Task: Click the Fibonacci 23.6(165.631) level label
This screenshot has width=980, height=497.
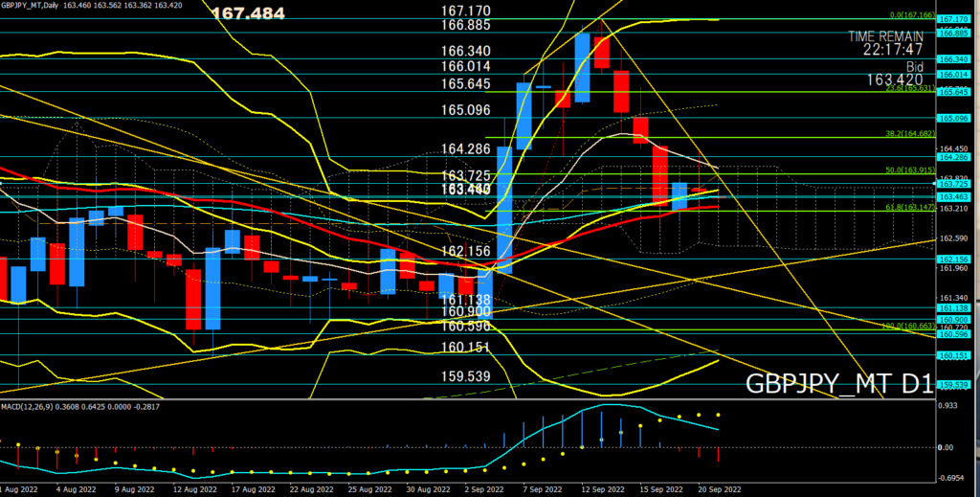Action: 910,88
